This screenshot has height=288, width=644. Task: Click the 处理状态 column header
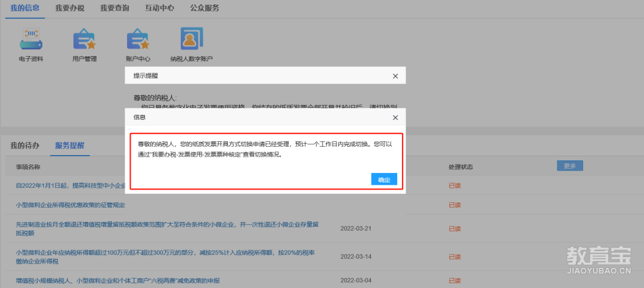(461, 167)
